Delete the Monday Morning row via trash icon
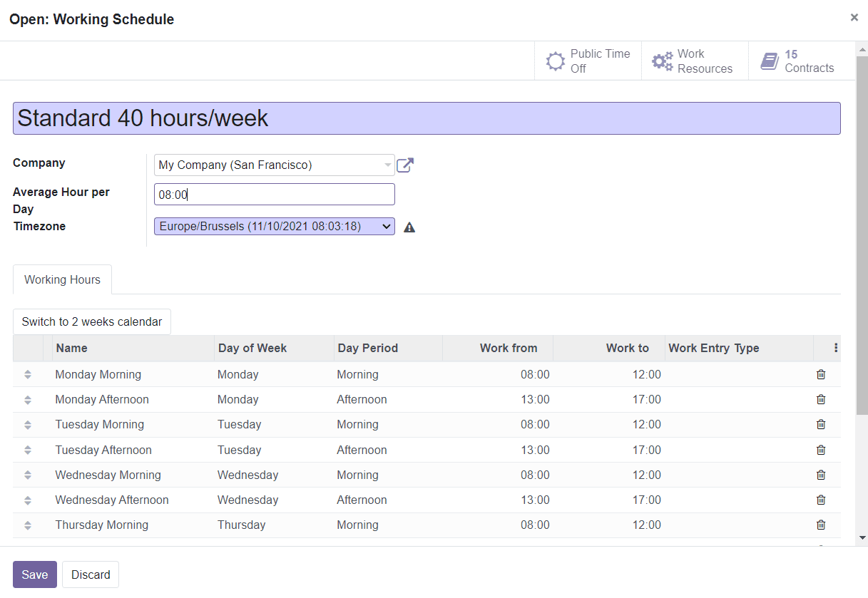The height and width of the screenshot is (598, 868). point(820,374)
